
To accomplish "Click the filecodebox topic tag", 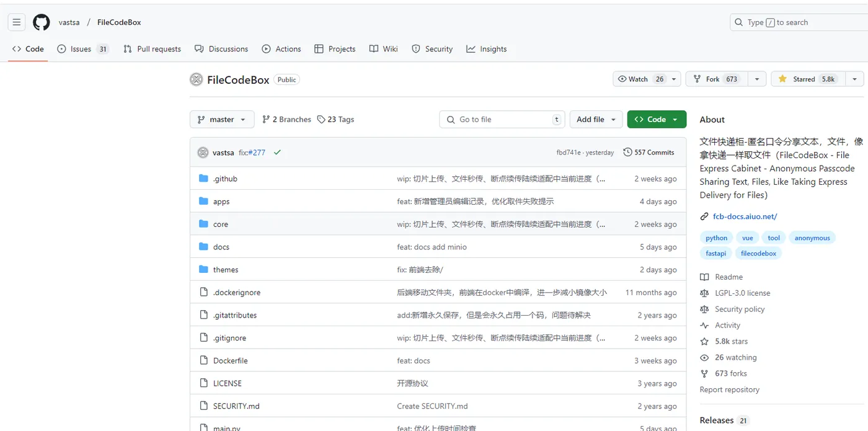I will pos(758,254).
